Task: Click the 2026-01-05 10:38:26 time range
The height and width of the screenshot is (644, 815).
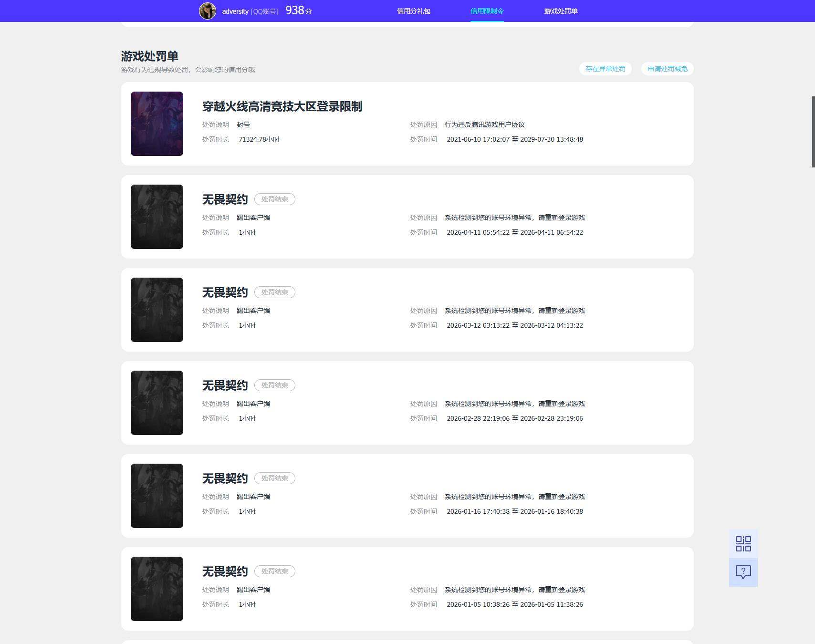Action: tap(515, 604)
